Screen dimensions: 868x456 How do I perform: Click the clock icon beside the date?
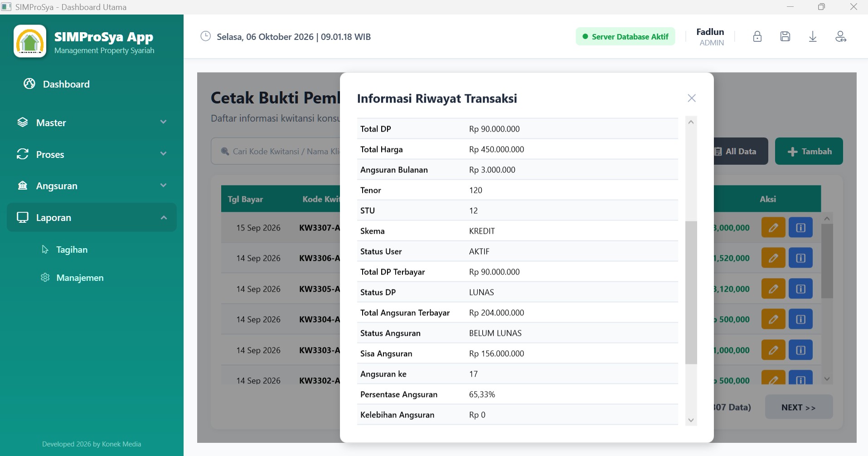206,36
